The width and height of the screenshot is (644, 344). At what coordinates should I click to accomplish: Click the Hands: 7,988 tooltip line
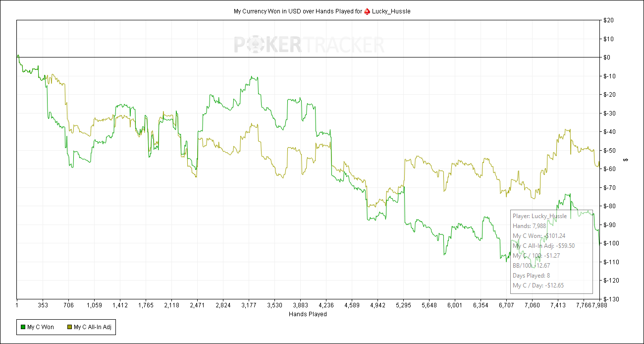pos(529,226)
